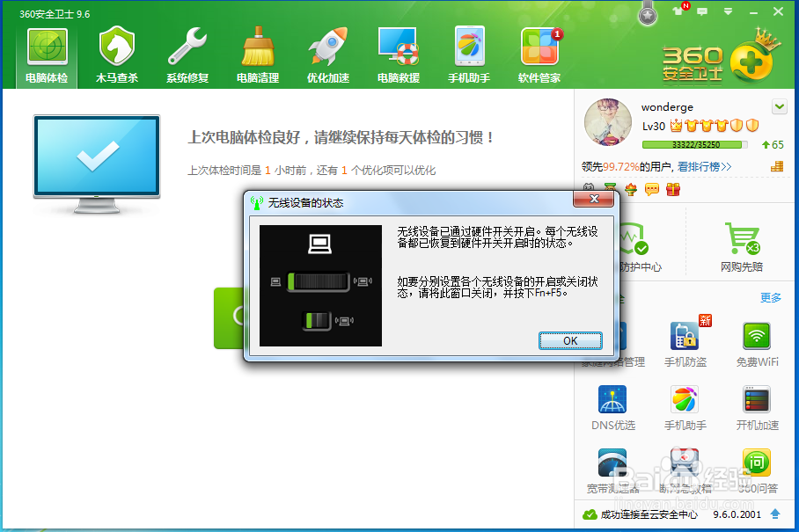
Task: Click the chat bubble icon under profile
Action: click(652, 190)
